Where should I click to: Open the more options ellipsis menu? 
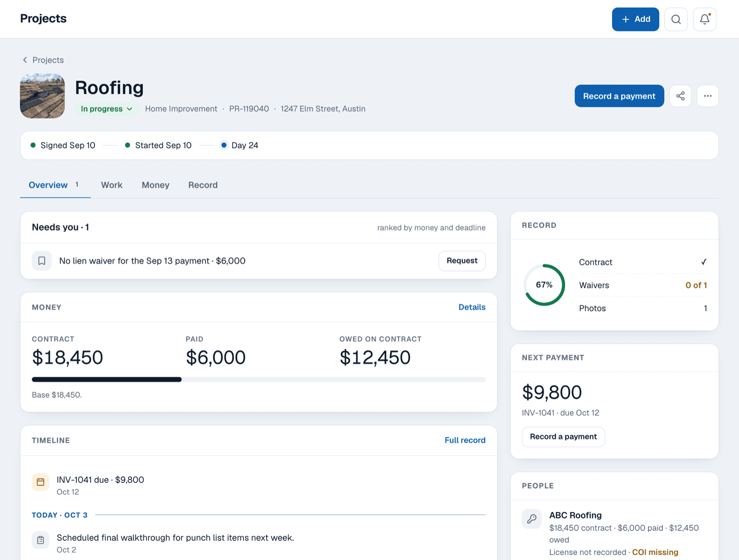point(708,96)
